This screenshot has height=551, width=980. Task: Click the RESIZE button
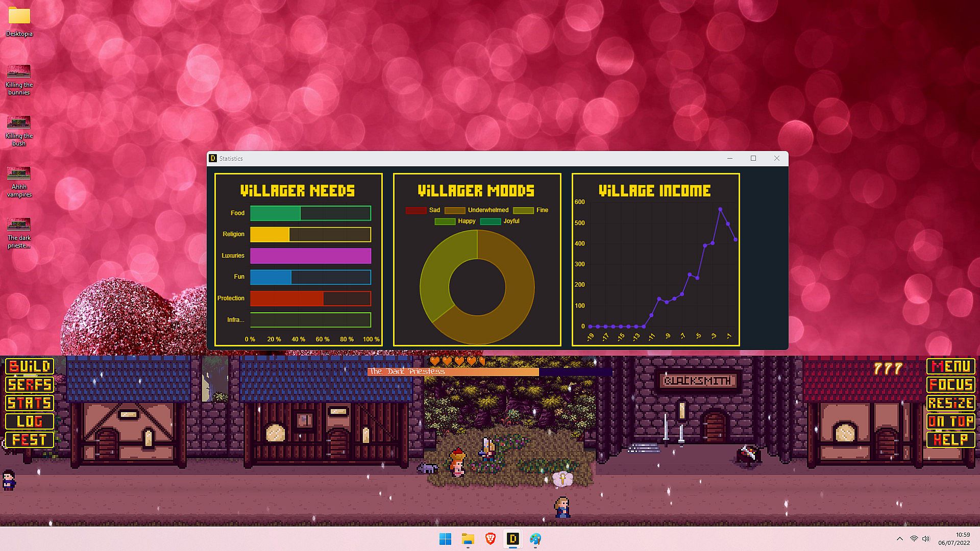click(x=950, y=403)
